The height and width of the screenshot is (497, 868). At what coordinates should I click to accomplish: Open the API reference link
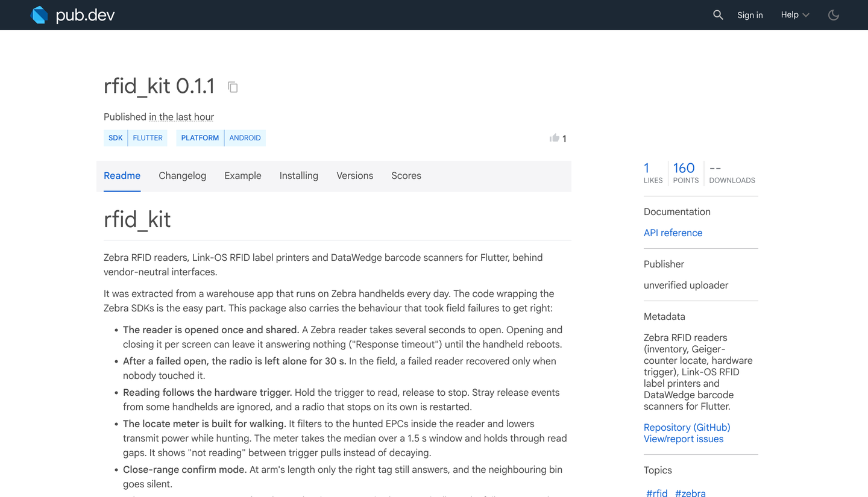(x=673, y=233)
